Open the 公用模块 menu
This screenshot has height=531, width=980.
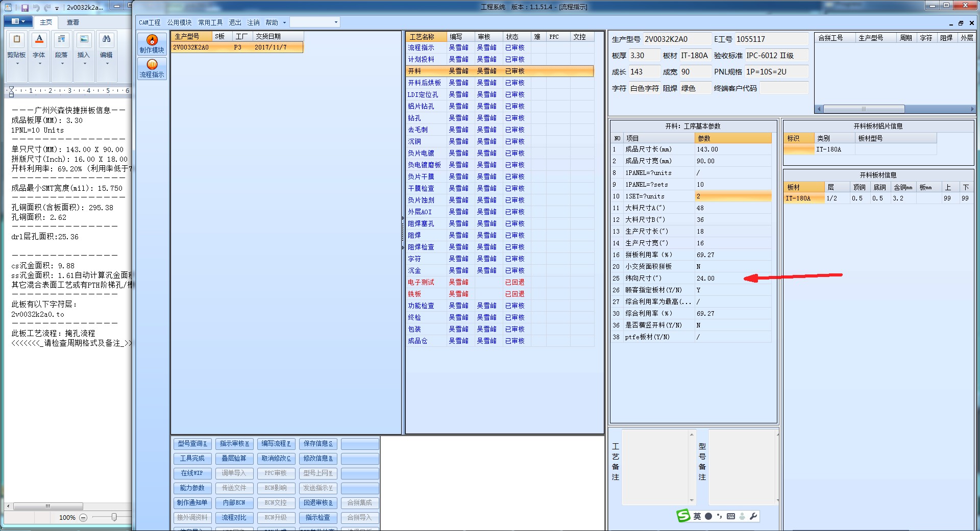click(x=179, y=22)
